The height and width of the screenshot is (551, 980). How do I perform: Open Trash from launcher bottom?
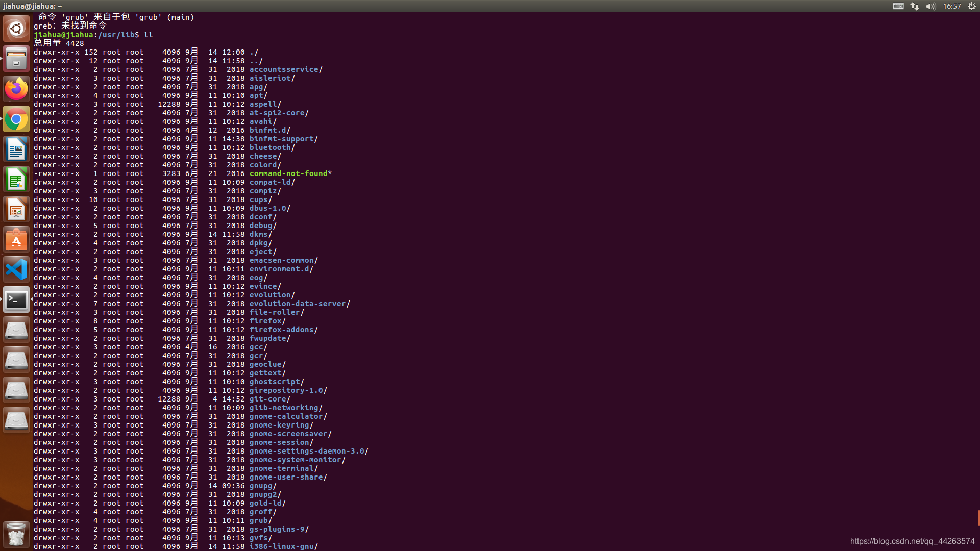[x=16, y=534]
